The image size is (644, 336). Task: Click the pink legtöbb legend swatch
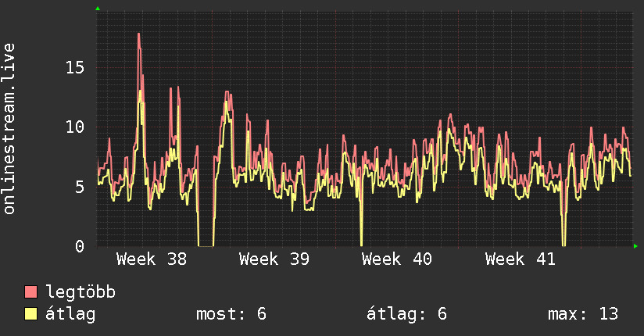point(30,291)
